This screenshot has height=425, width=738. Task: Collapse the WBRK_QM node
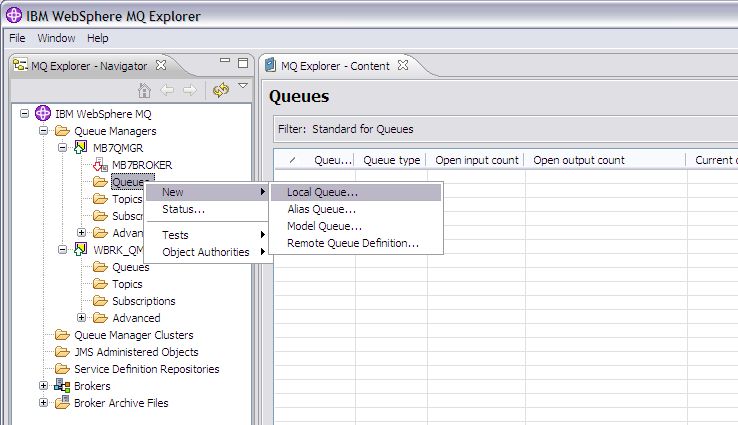62,249
